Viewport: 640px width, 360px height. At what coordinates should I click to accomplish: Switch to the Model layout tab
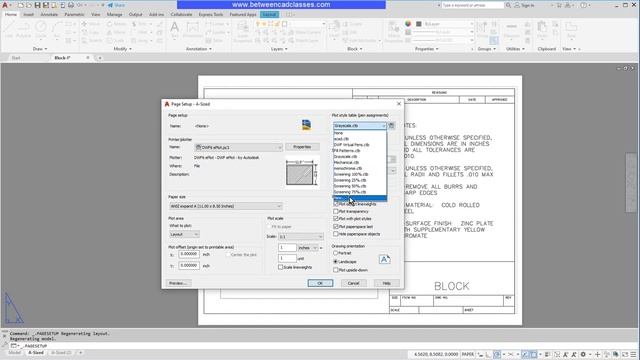15,353
